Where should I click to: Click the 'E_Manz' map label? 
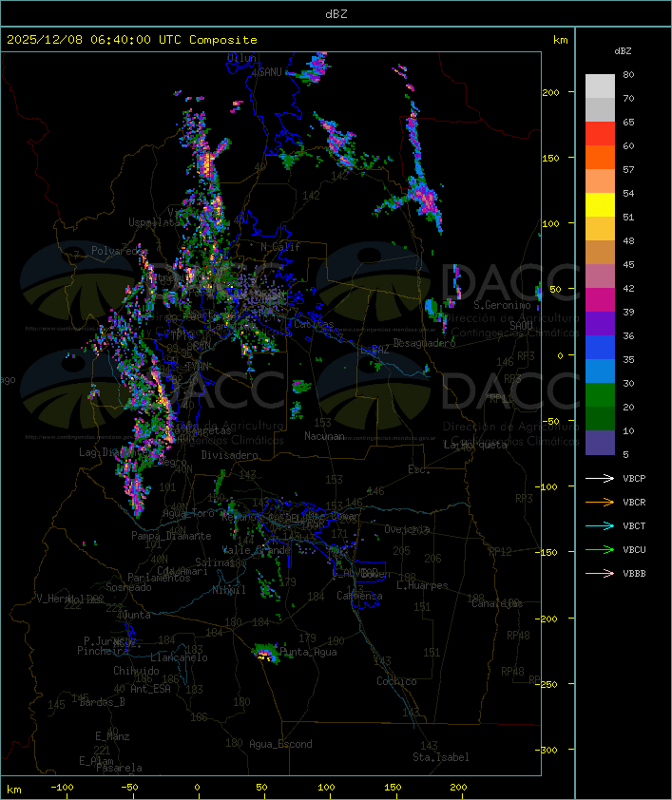point(112,736)
